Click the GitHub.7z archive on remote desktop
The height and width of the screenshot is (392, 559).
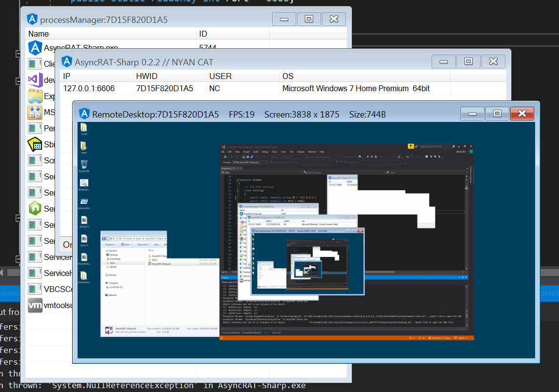(x=84, y=221)
